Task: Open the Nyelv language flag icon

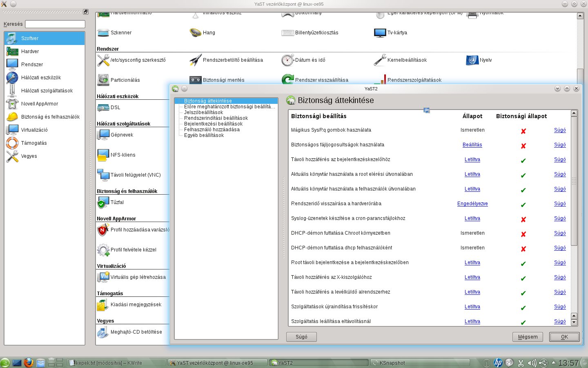Action: (x=472, y=60)
